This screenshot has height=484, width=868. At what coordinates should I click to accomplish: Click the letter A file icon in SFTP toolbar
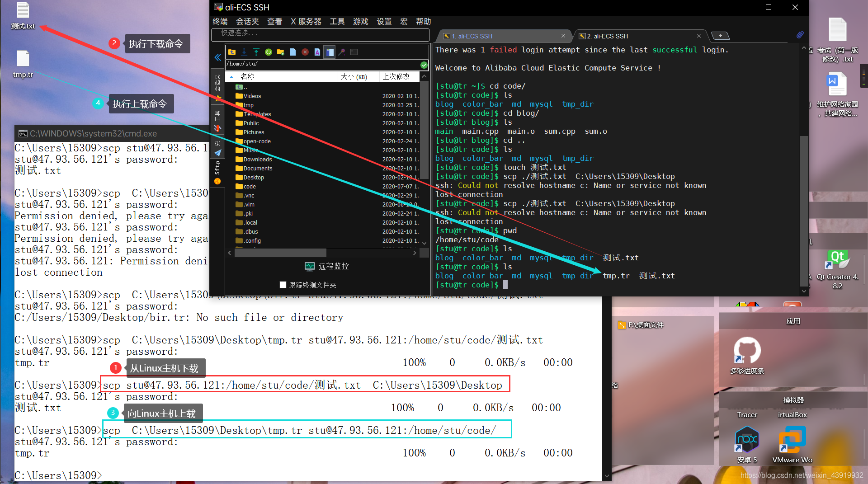[317, 52]
